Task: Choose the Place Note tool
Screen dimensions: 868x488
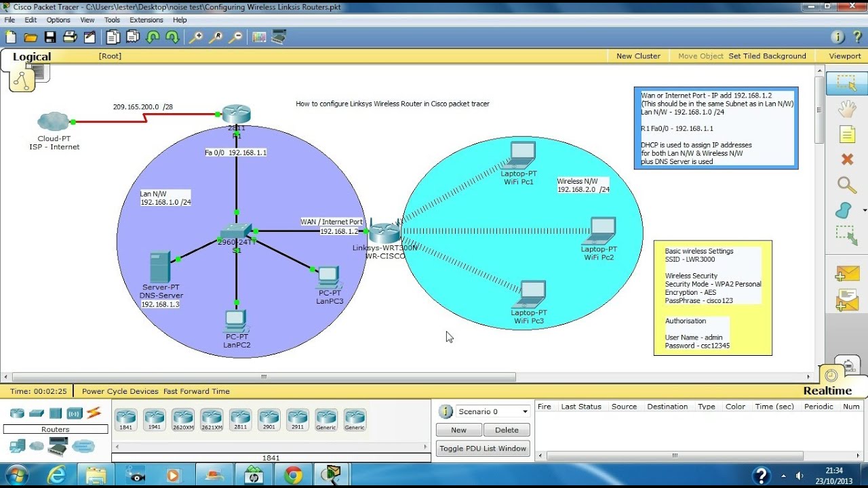Action: pyautogui.click(x=847, y=134)
